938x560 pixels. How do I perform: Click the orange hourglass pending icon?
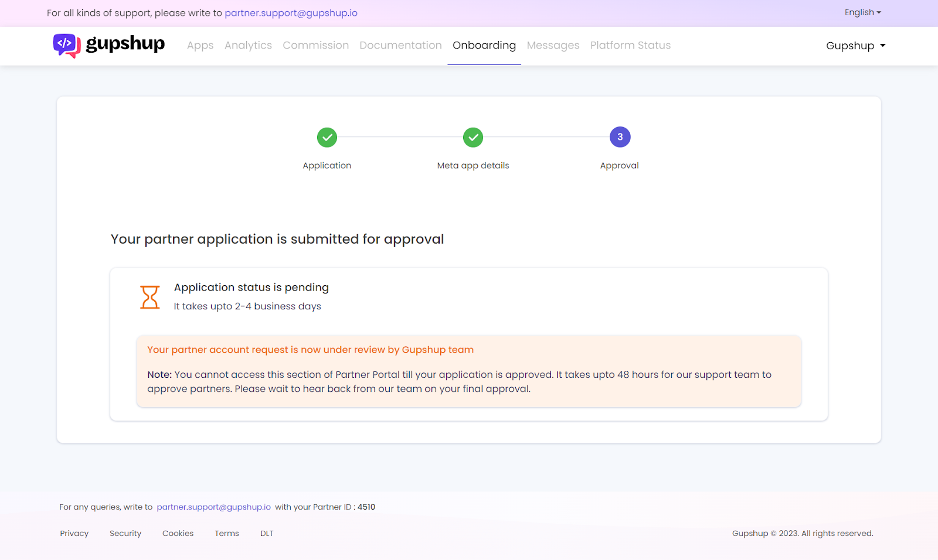pyautogui.click(x=149, y=297)
